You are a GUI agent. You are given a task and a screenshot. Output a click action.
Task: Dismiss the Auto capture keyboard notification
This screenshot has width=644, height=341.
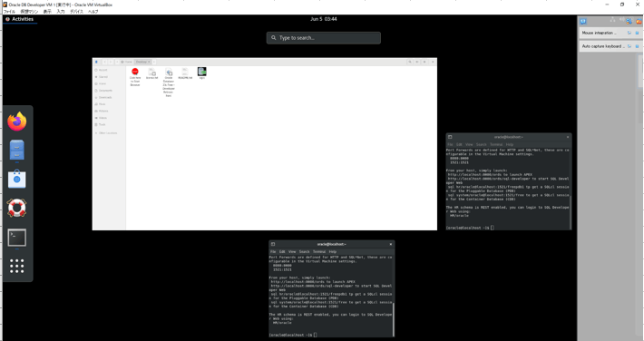coord(638,46)
